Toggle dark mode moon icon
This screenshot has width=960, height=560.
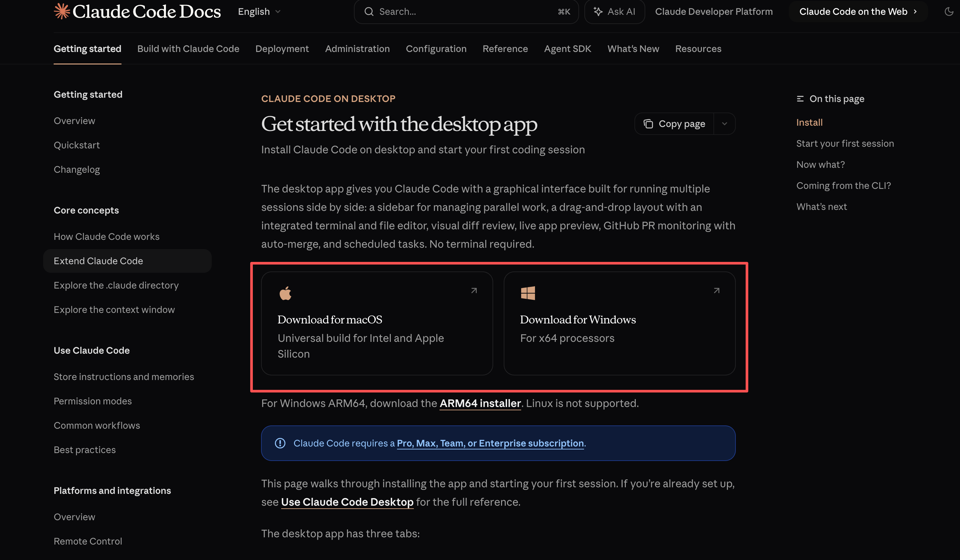coord(949,12)
